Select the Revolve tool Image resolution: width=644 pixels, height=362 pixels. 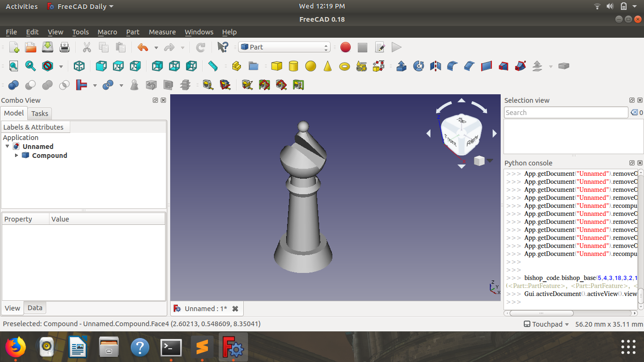[x=419, y=66]
